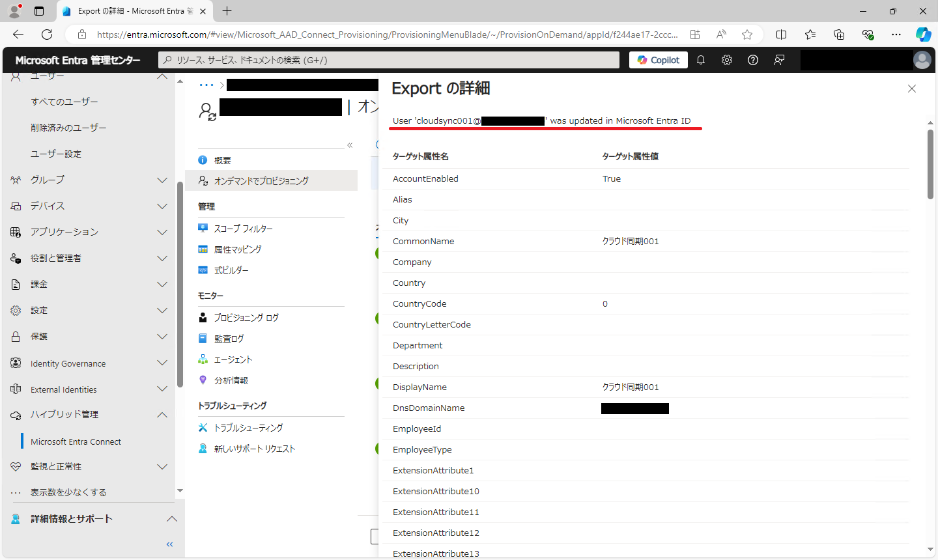Viewport: 938px width, 560px height.
Task: Open the browser Collections icon
Action: point(839,35)
